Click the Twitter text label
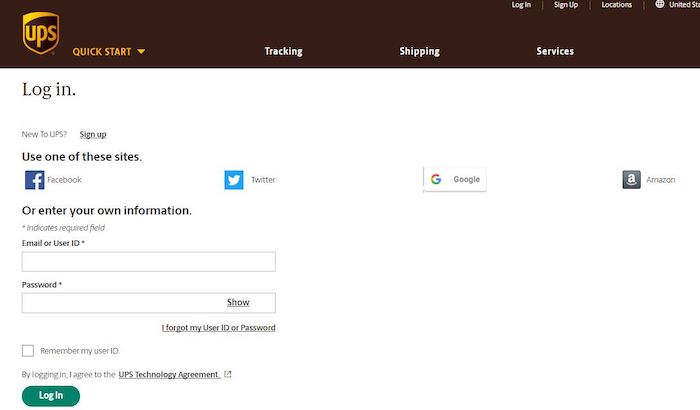Viewport: 700px width, 410px height. 263,180
